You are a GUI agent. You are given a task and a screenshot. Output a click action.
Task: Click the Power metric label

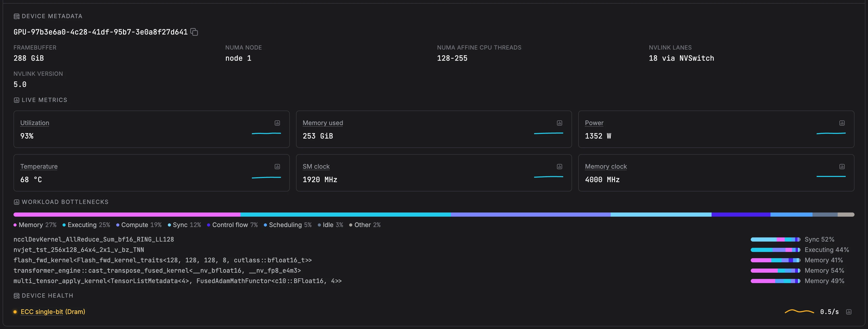click(594, 123)
